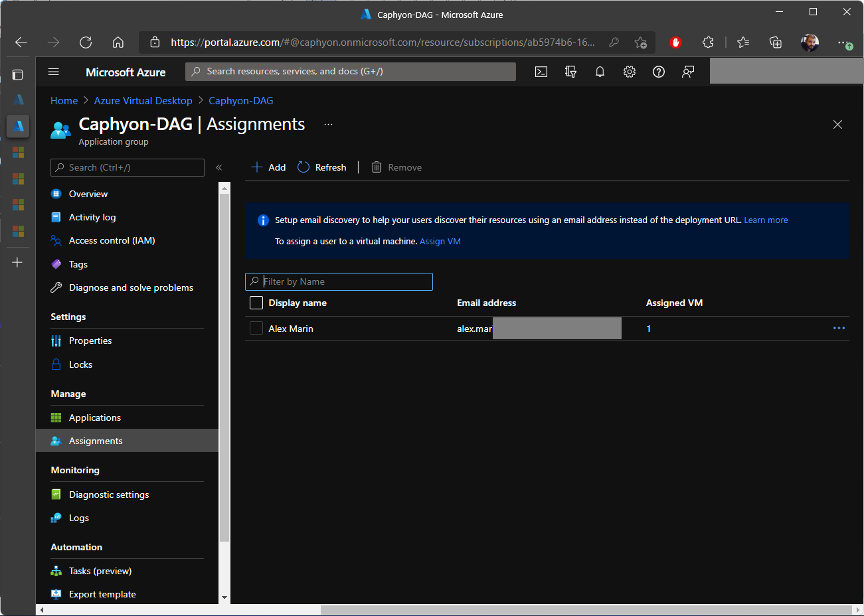Image resolution: width=864 pixels, height=616 pixels.
Task: Open Help question mark icon
Action: (x=659, y=72)
